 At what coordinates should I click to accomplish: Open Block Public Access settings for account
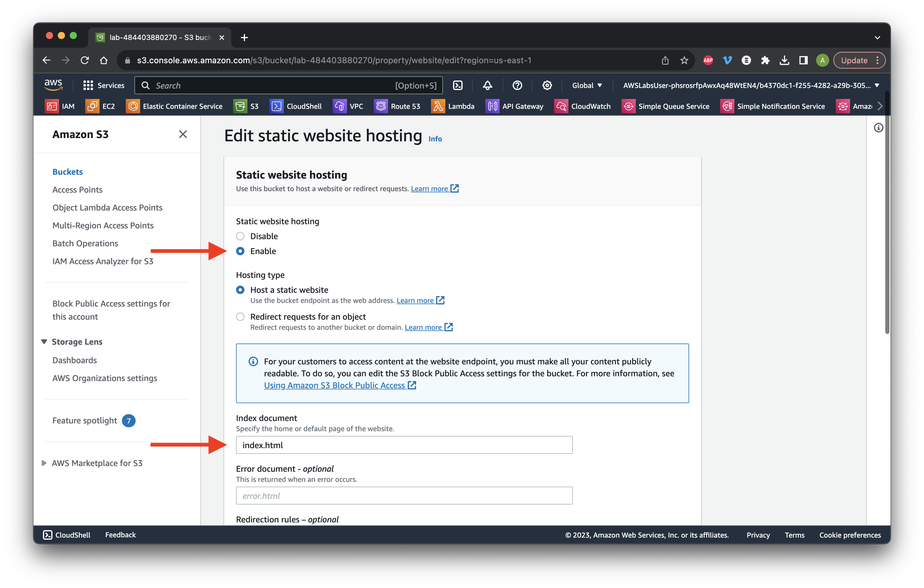click(111, 310)
